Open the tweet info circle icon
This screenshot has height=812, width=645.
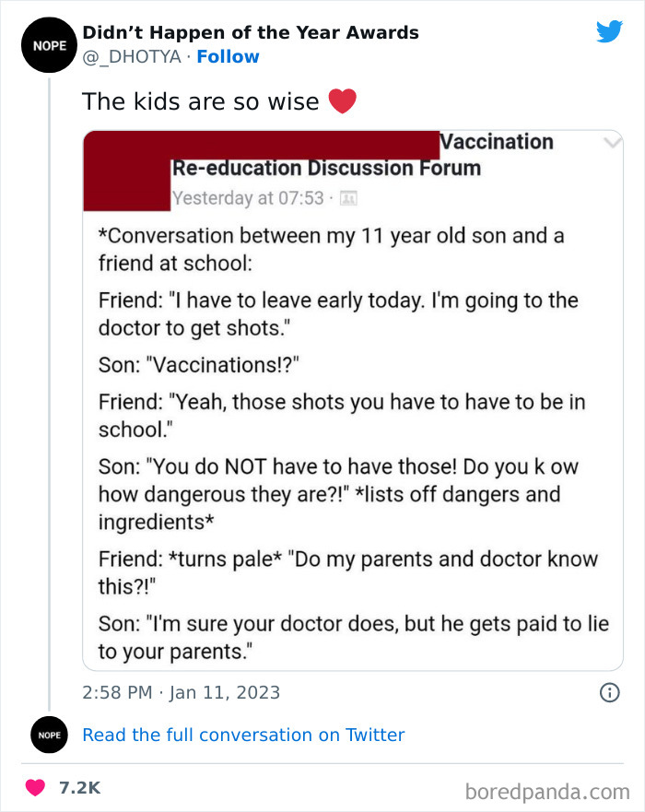[x=609, y=692]
